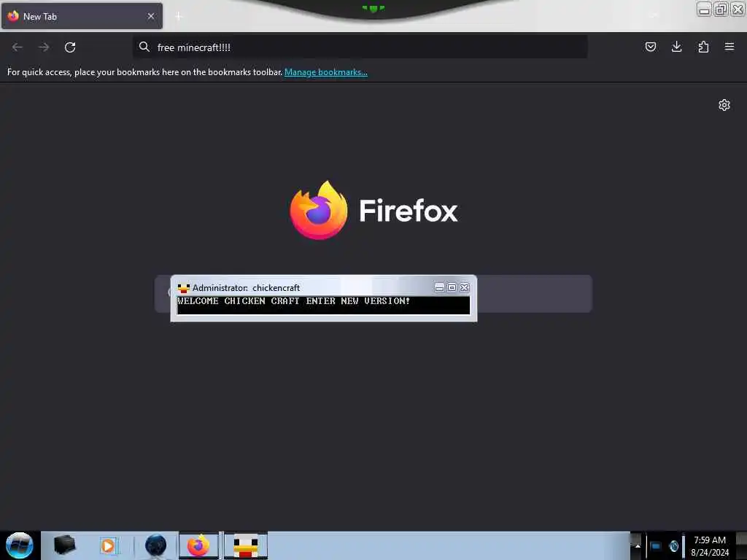Reload the current page
Viewport: 747px width, 560px height.
[x=70, y=47]
